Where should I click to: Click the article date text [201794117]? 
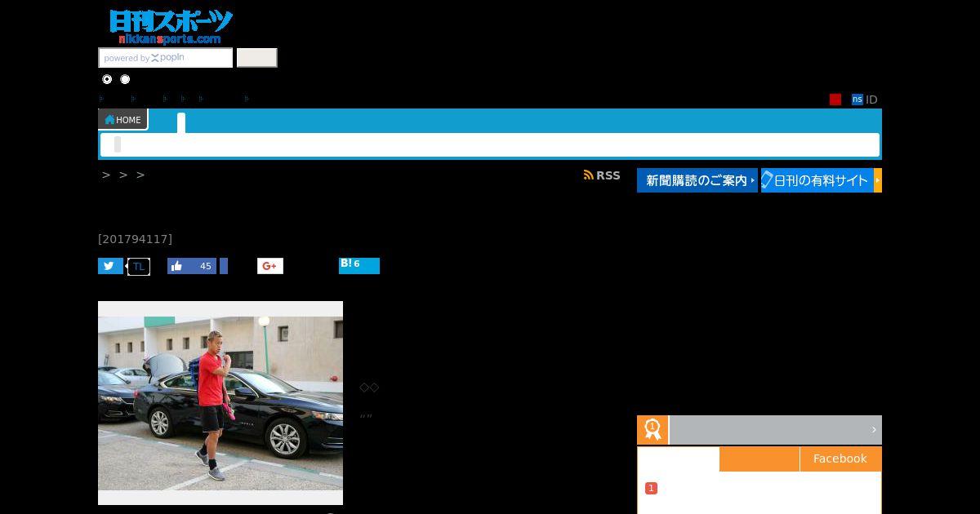(135, 239)
